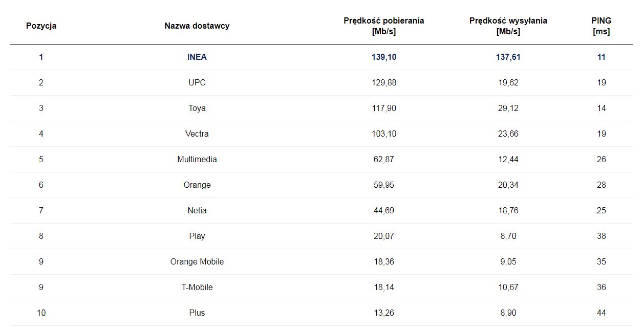Click the Vectra provider name
Image resolution: width=644 pixels, height=331 pixels.
point(197,134)
